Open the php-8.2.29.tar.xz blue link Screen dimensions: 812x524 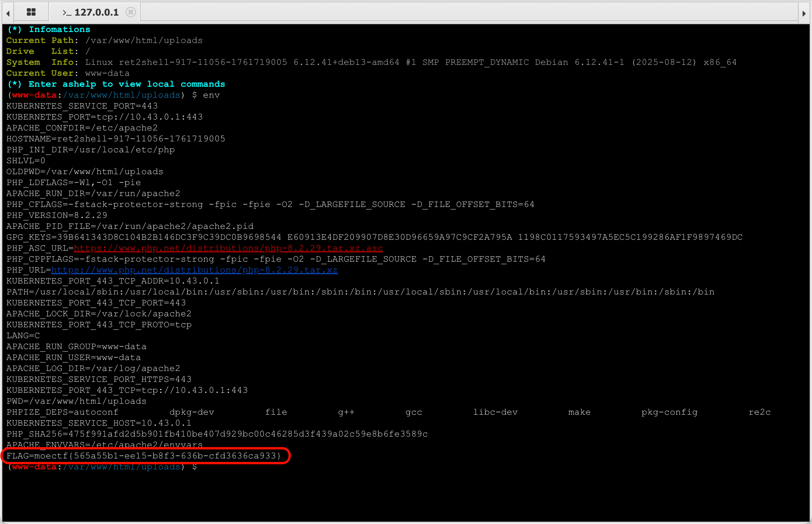[194, 270]
